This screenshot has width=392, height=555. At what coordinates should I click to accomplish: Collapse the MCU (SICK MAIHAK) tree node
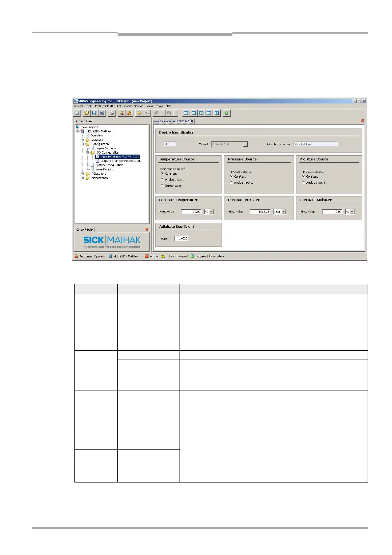tap(78, 131)
